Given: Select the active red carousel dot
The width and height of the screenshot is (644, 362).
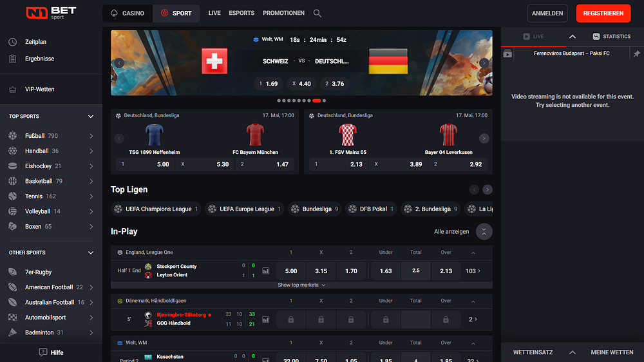Looking at the screenshot, I should click(x=316, y=100).
